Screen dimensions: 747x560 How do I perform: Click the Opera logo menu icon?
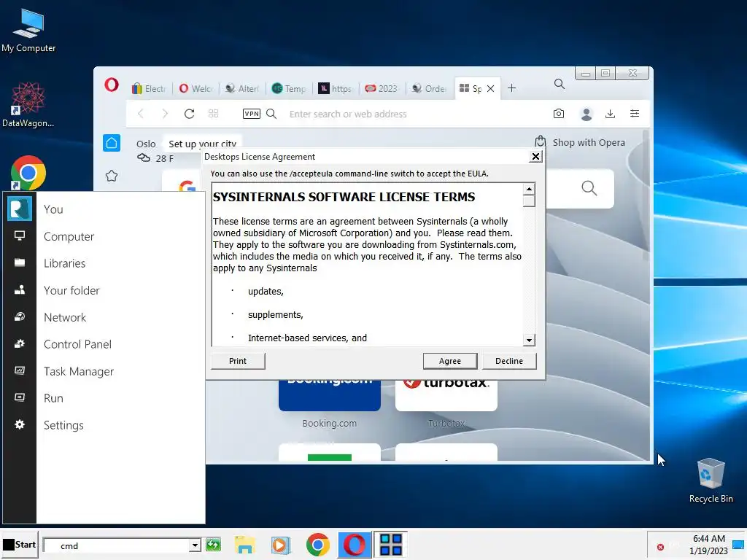click(112, 85)
